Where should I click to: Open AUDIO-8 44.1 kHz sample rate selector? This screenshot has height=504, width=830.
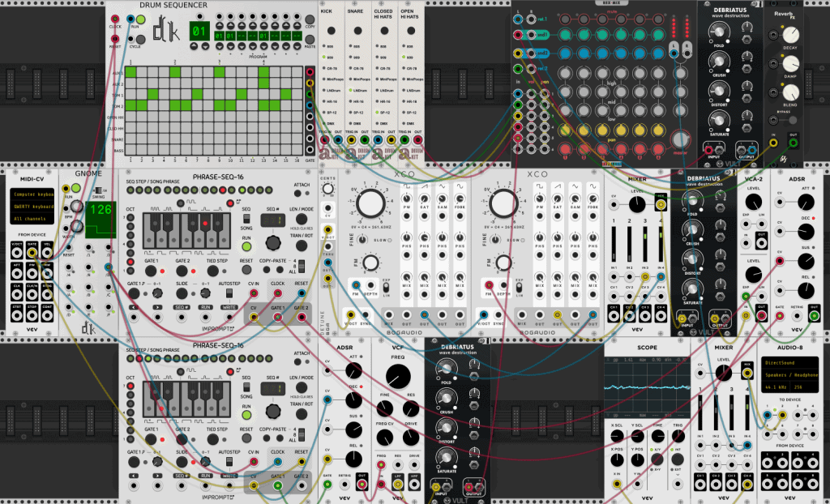[776, 387]
